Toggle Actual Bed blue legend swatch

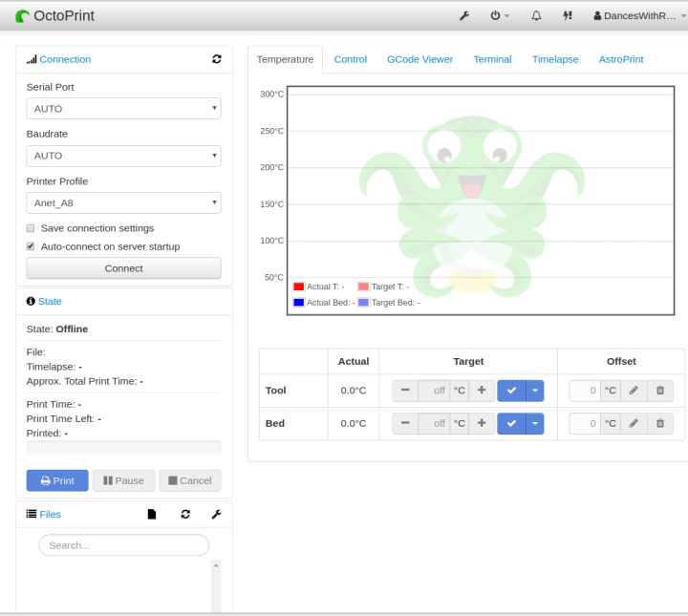(299, 303)
